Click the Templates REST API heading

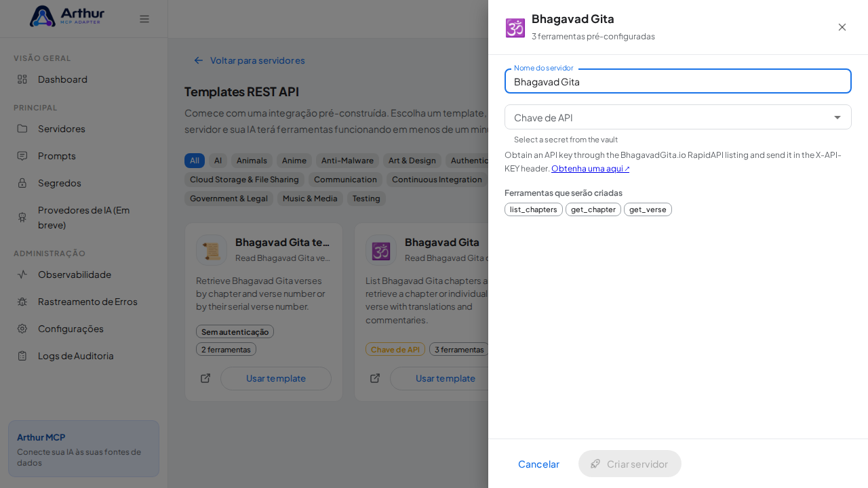pyautogui.click(x=241, y=91)
